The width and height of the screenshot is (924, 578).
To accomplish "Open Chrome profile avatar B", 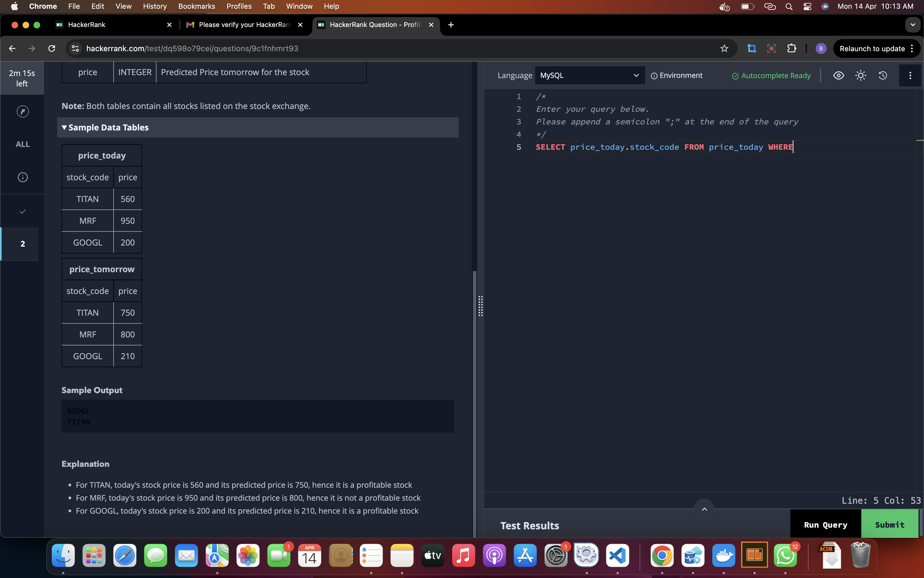I will [x=821, y=48].
